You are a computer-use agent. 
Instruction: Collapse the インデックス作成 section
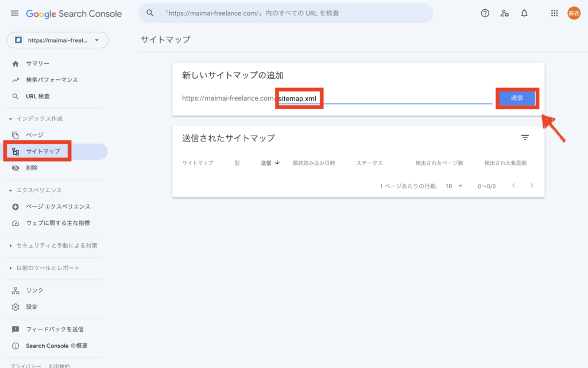pyautogui.click(x=36, y=118)
